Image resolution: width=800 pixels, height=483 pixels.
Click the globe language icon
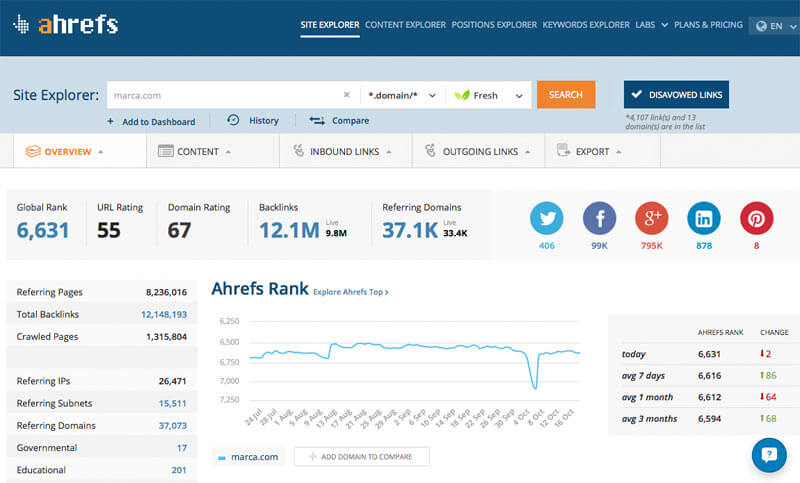click(x=761, y=26)
